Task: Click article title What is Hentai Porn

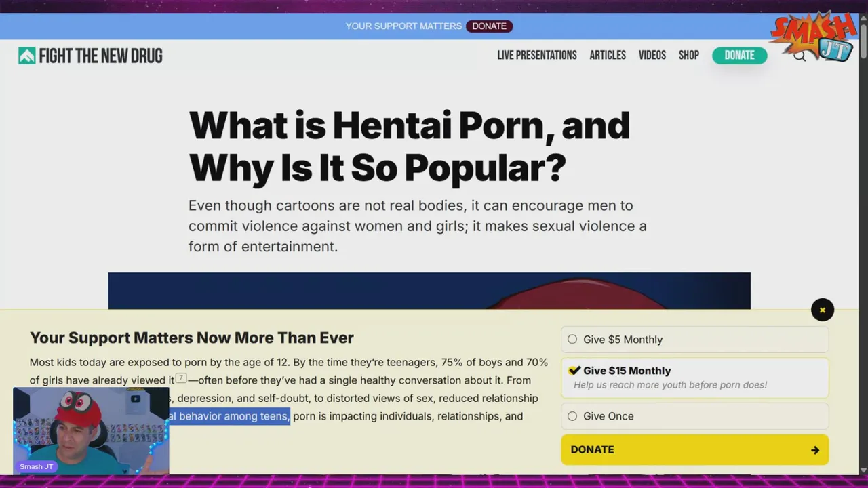Action: click(x=409, y=146)
